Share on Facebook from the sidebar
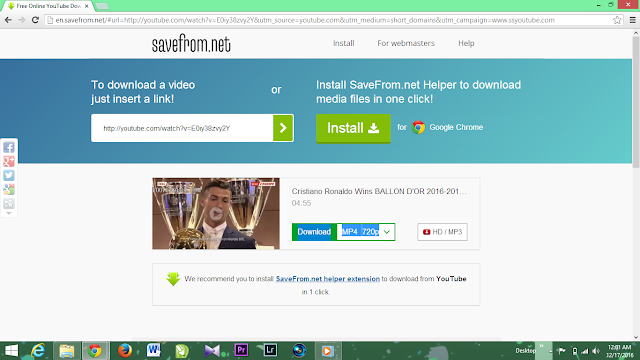Screen dimensions: 640x360 coord(9,147)
